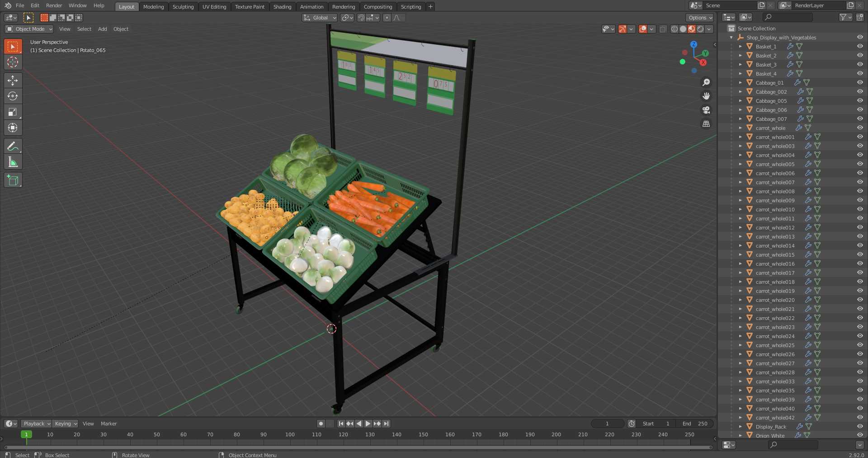Play the animation in reverse
This screenshot has width=868, height=458.
[359, 424]
